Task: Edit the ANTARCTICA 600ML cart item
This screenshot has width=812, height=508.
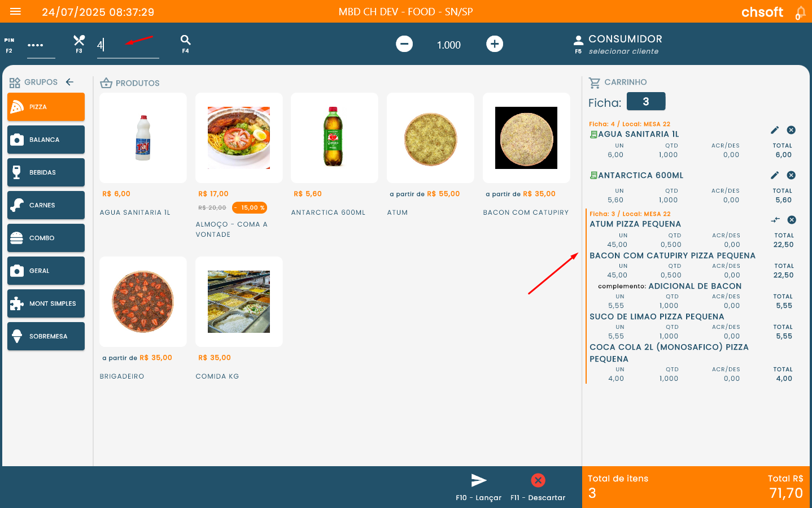Action: (774, 175)
